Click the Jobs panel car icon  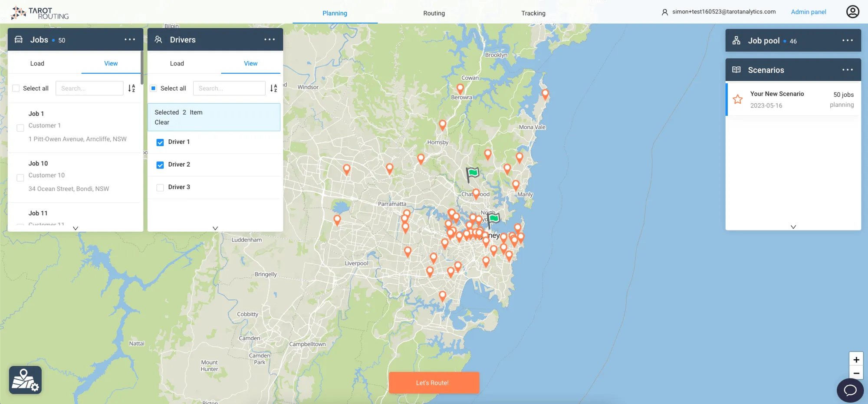[19, 39]
